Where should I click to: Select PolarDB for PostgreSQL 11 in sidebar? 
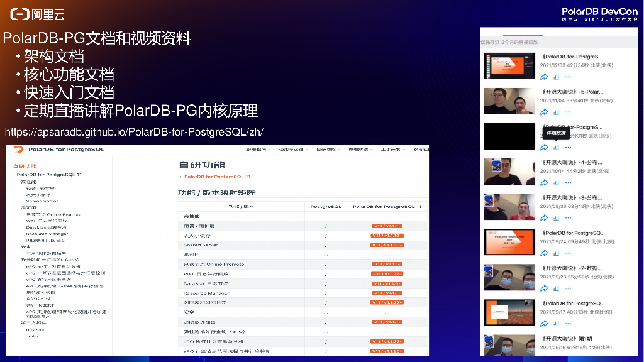tap(49, 175)
